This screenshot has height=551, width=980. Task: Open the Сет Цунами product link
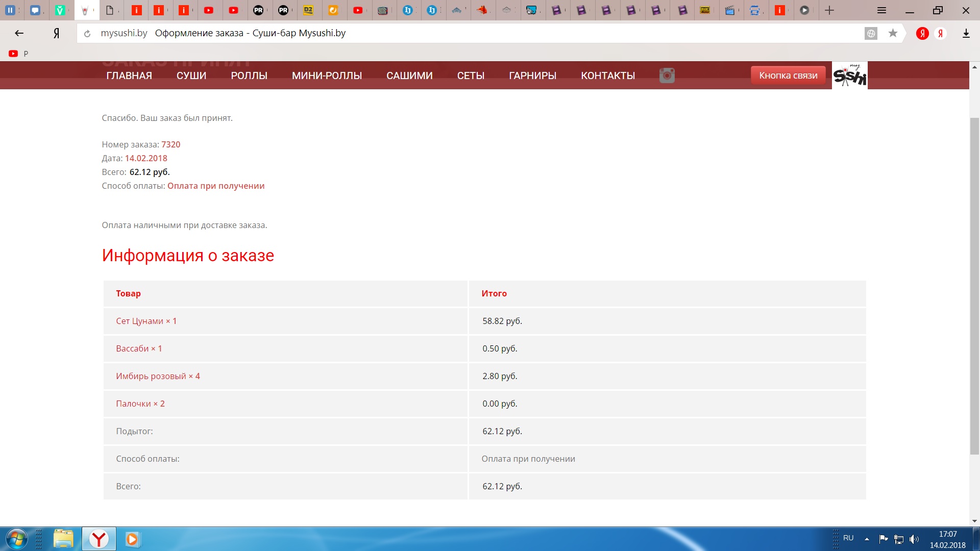pyautogui.click(x=140, y=321)
